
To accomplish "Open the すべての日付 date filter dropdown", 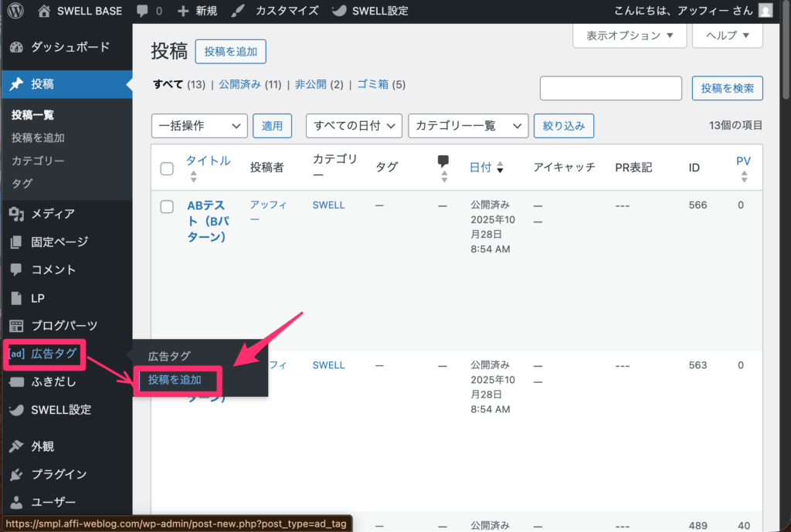I will coord(354,125).
